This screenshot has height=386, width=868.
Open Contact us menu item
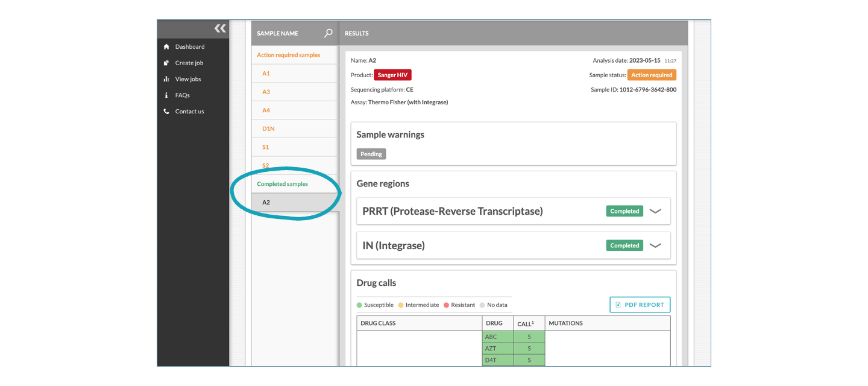tap(190, 112)
